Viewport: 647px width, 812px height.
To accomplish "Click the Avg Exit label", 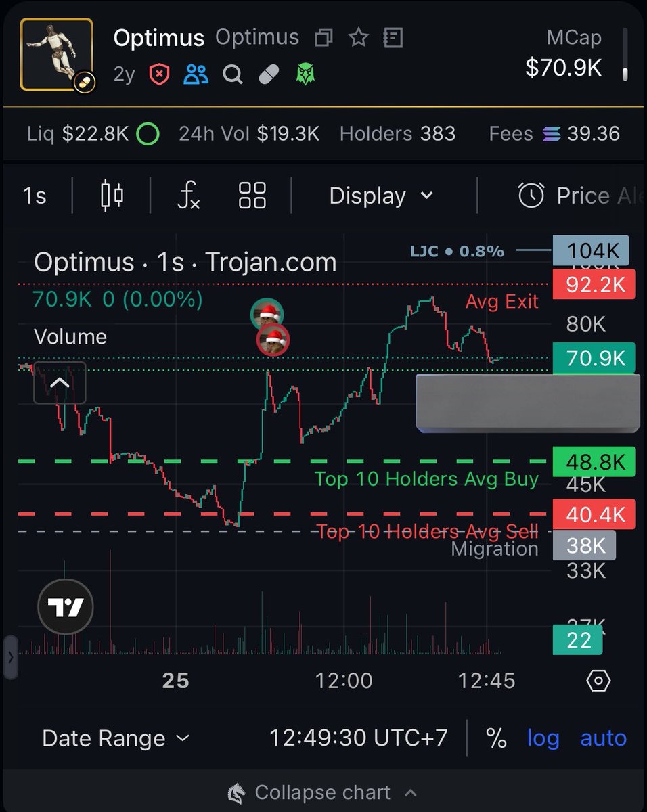I will (x=502, y=301).
